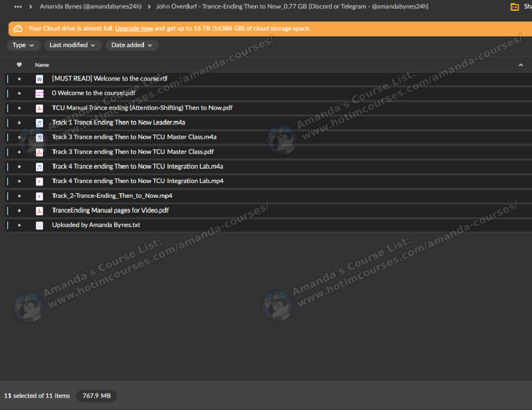Click the text file icon for Uploaded by Amanda Bynes.txt
Screen dimensions: 532x410
pyautogui.click(x=39, y=225)
